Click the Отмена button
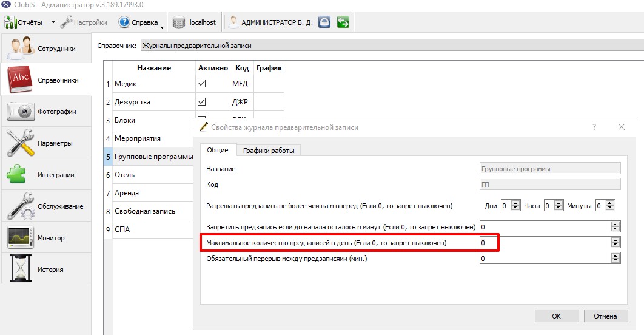Screen dimensions: 644x335 605,316
